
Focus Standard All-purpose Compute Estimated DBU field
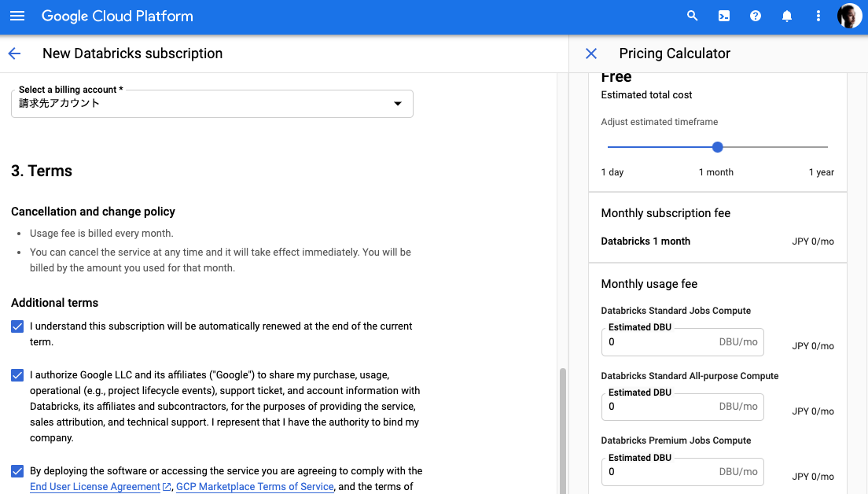[x=682, y=407]
